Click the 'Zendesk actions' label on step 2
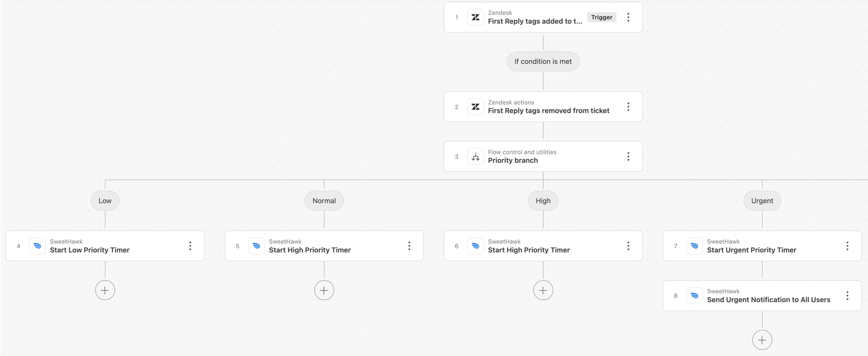This screenshot has height=356, width=868. click(x=511, y=103)
